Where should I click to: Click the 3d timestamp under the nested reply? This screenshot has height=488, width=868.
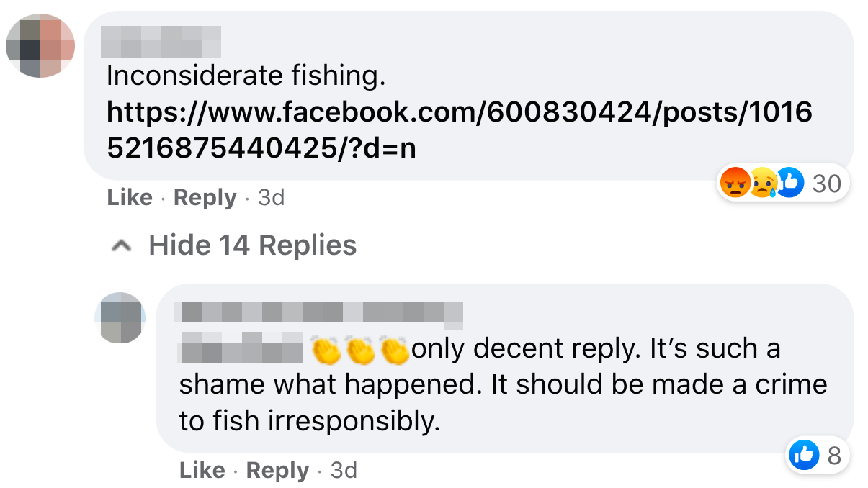point(344,471)
